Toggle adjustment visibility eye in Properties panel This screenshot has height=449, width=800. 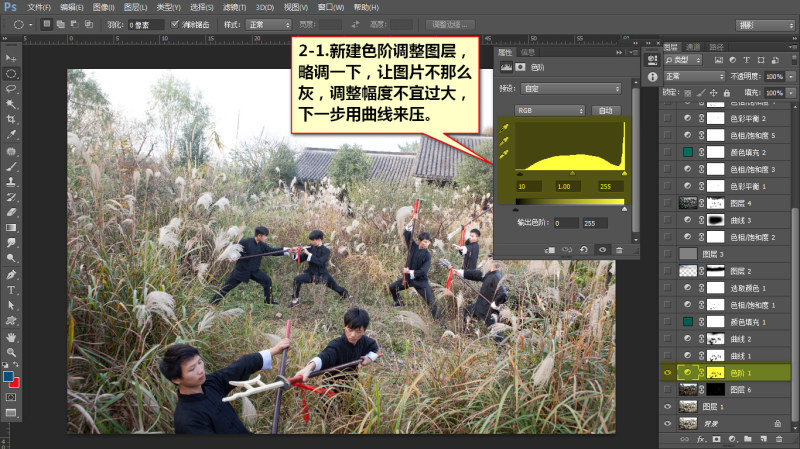(602, 250)
